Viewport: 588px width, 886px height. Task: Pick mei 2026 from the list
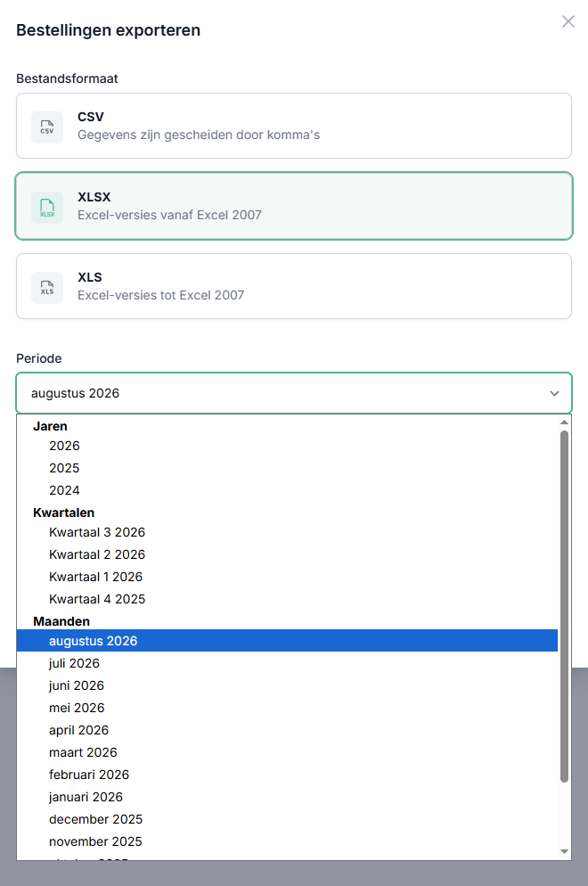(x=287, y=708)
